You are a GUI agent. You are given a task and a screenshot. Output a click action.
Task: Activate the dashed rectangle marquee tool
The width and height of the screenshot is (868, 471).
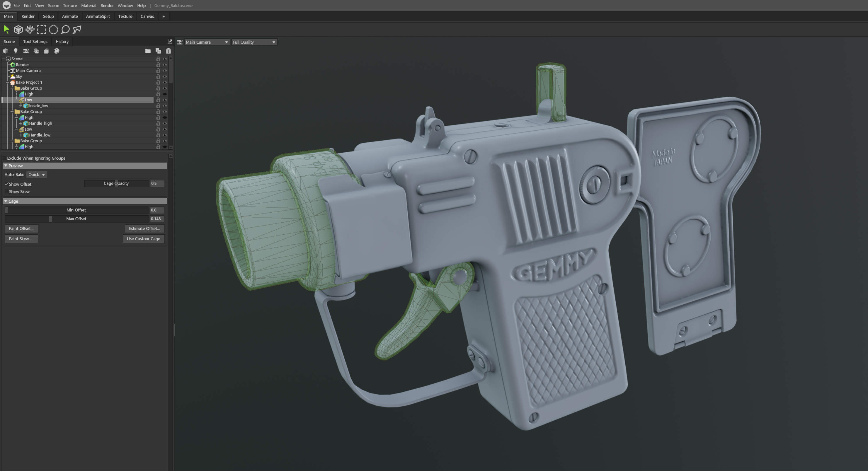point(42,30)
